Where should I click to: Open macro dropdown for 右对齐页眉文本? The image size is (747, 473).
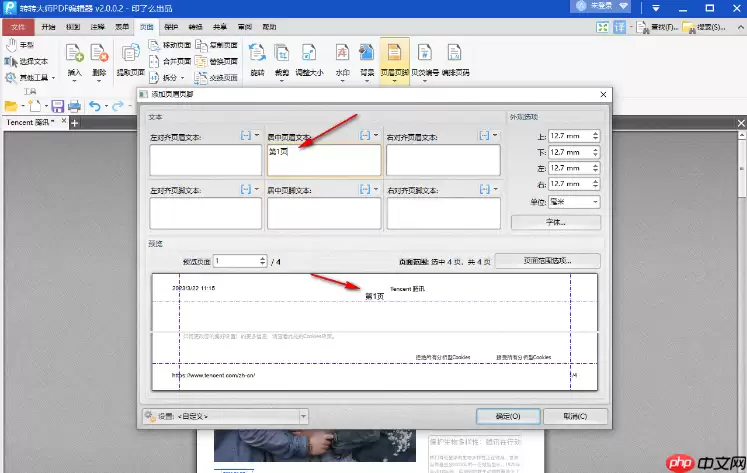pyautogui.click(x=486, y=135)
